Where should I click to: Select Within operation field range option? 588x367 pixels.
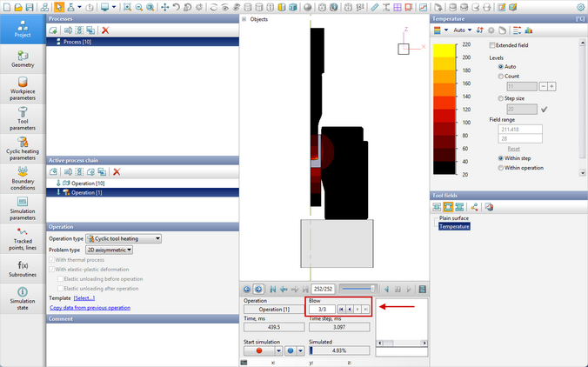tap(501, 168)
